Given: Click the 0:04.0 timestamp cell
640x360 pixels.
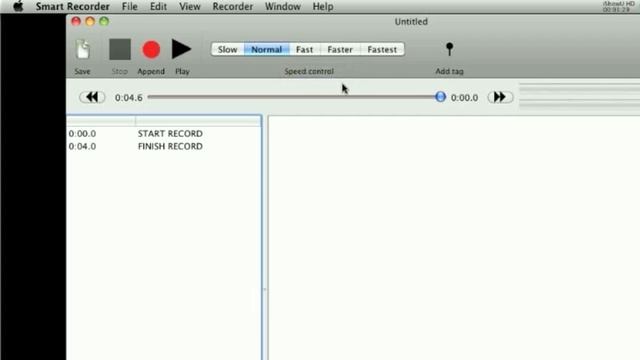Looking at the screenshot, I should pos(82,146).
